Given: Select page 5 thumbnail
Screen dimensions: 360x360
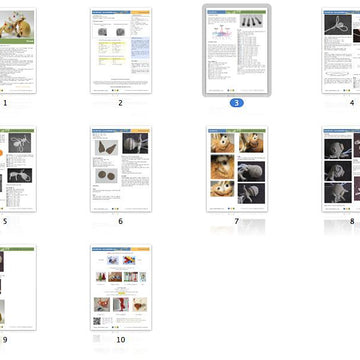Looking at the screenshot, I should coord(18,169).
